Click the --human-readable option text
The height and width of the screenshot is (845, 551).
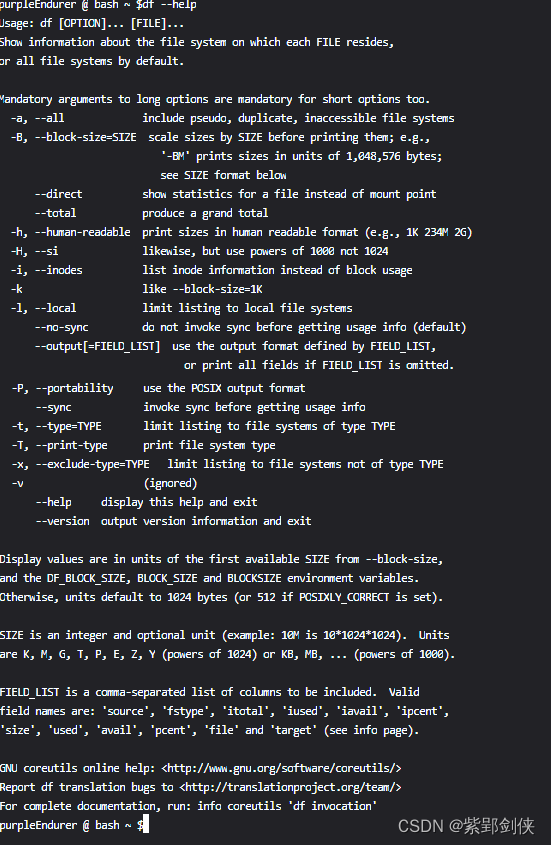82,232
